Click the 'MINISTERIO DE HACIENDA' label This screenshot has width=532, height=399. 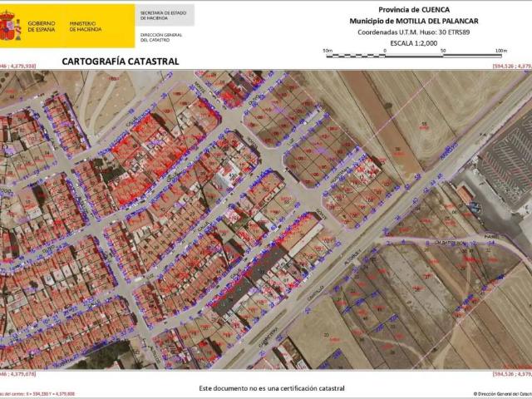[85, 27]
